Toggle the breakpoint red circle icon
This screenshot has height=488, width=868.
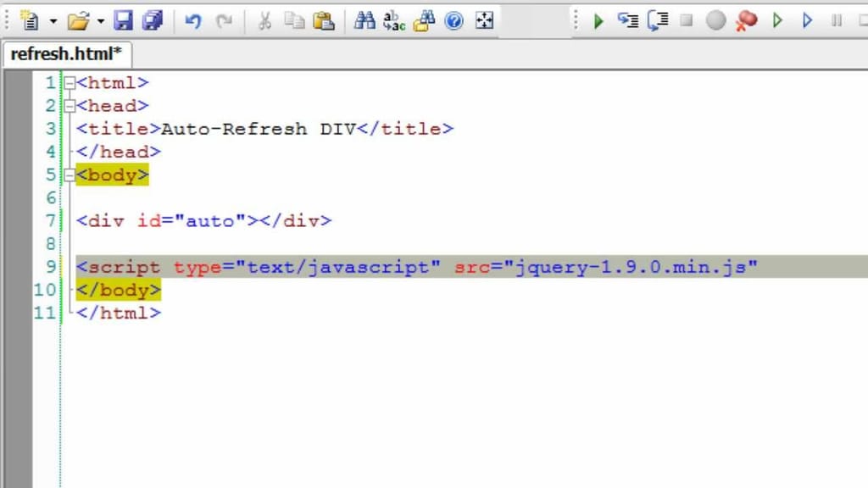click(746, 21)
